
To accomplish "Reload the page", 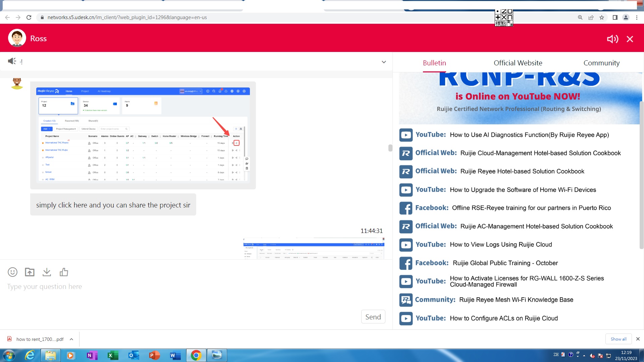I will pyautogui.click(x=29, y=17).
